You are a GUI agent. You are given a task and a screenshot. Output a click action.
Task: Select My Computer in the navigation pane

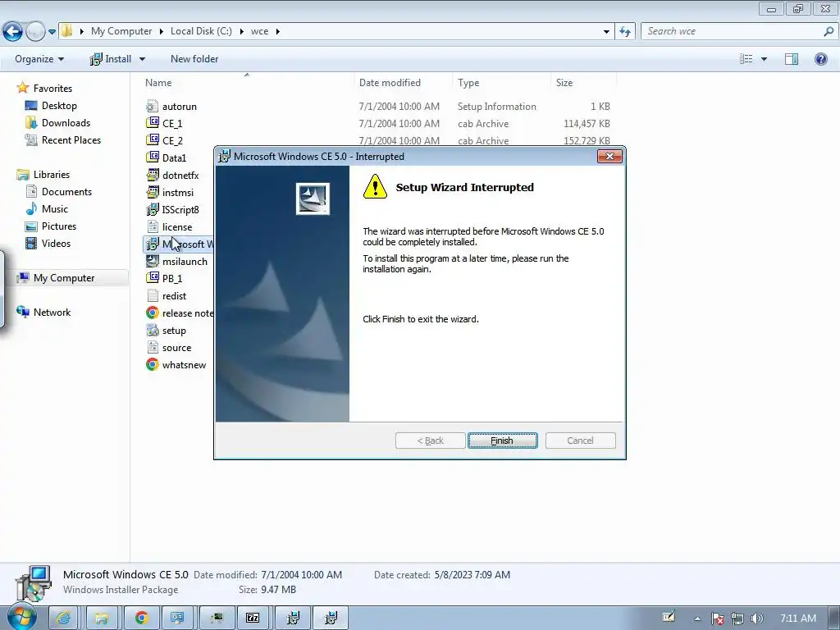point(64,278)
